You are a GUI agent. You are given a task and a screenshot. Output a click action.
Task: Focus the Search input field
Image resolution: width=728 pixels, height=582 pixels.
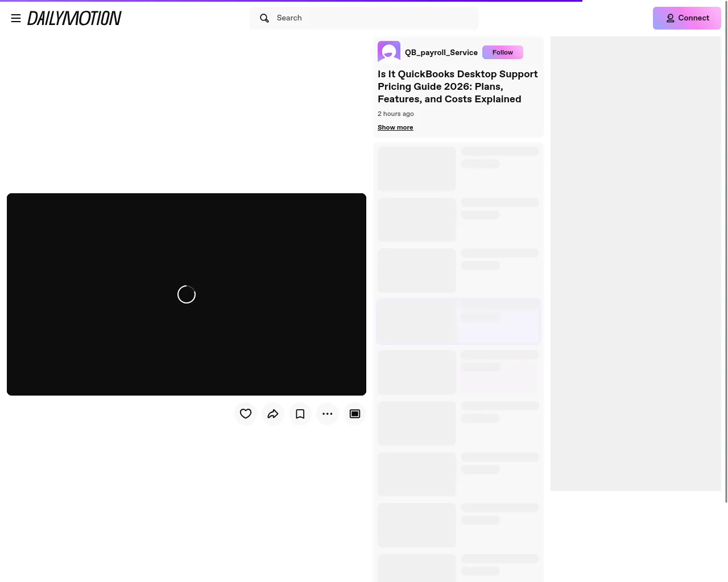[x=364, y=18]
